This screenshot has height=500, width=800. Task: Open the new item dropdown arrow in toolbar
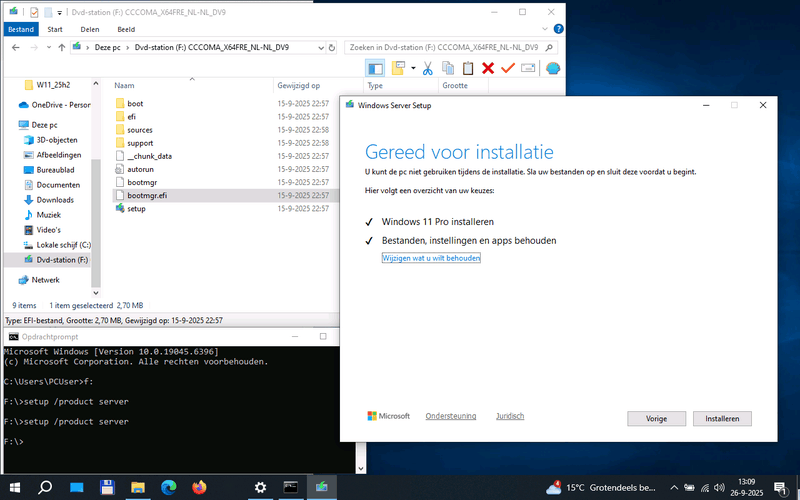(x=412, y=68)
